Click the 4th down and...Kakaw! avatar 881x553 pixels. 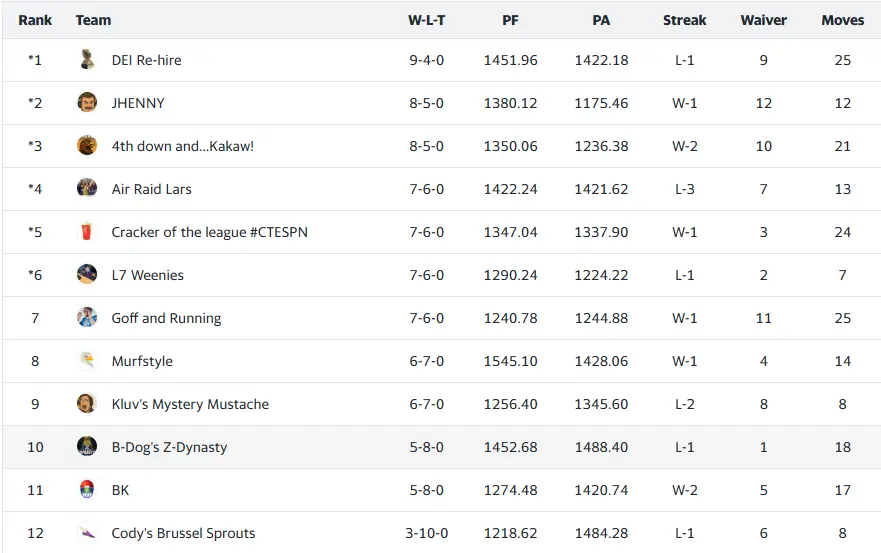[87, 146]
